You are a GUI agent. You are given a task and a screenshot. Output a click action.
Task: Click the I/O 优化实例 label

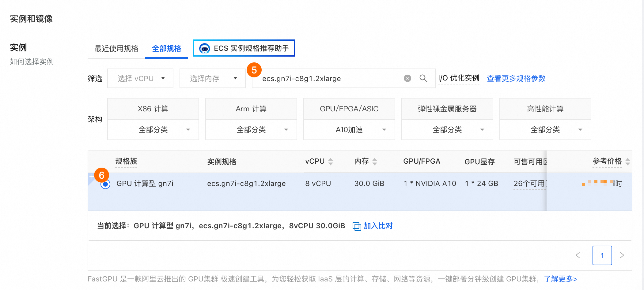tap(459, 78)
